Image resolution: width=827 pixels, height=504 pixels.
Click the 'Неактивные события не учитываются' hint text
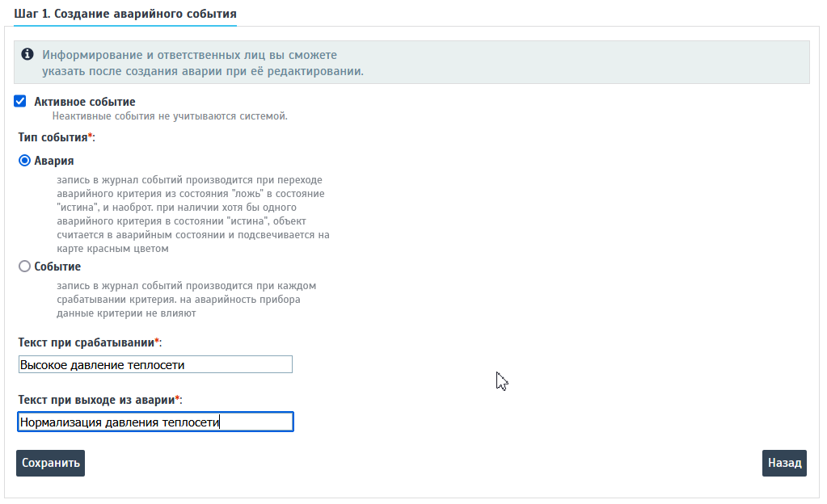tap(169, 116)
